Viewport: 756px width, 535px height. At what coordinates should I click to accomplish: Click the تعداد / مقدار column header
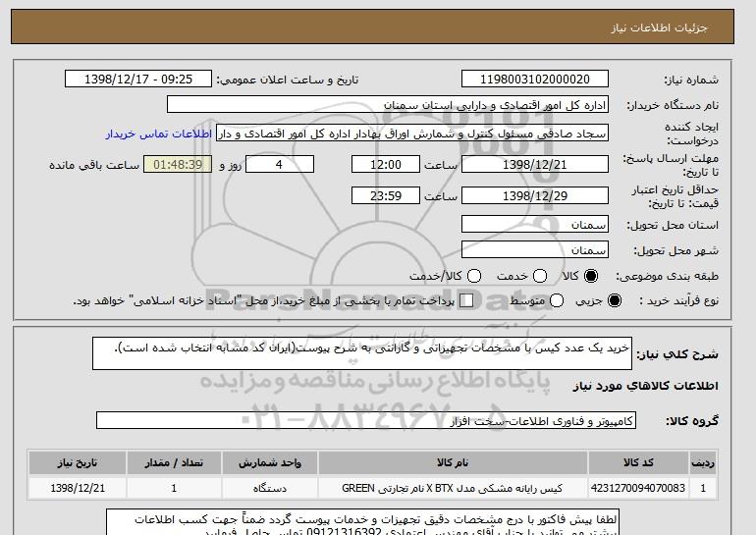(x=174, y=462)
